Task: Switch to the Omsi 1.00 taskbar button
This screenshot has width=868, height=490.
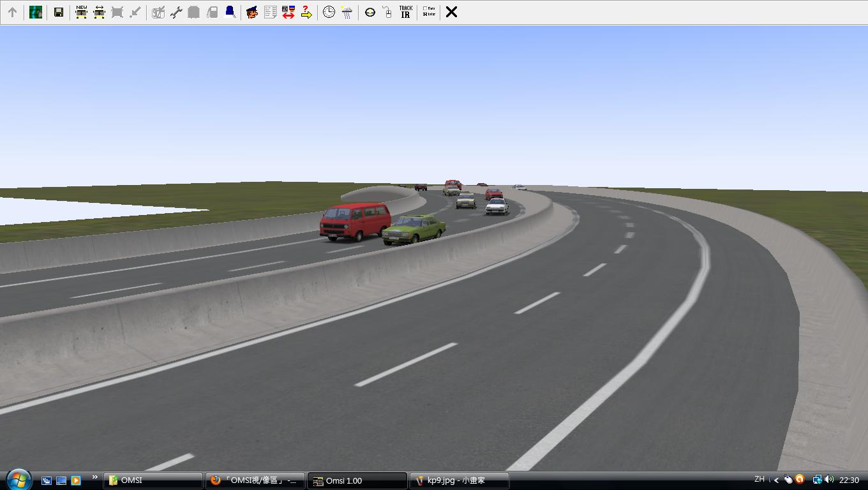Action: pos(357,480)
